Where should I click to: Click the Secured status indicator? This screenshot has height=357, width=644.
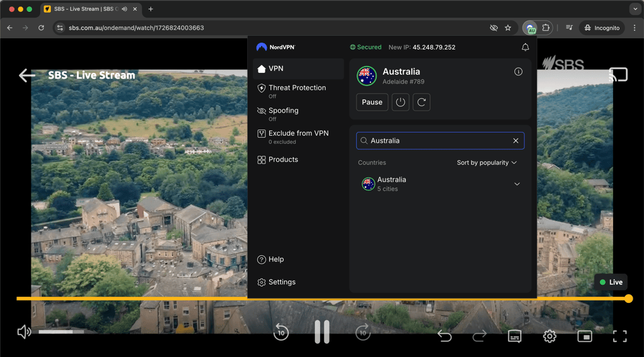coord(365,47)
